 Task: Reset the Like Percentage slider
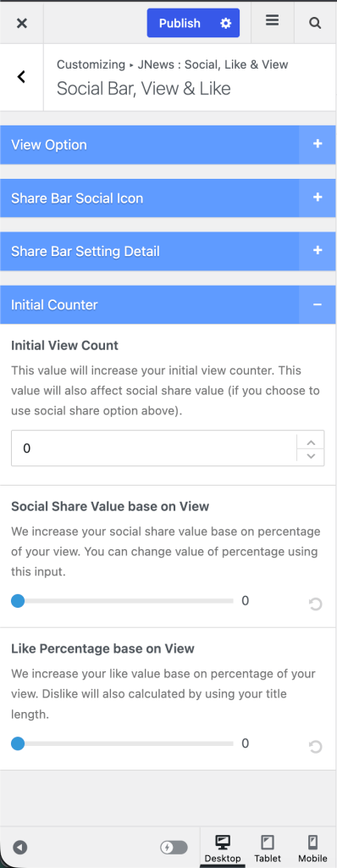point(316,748)
